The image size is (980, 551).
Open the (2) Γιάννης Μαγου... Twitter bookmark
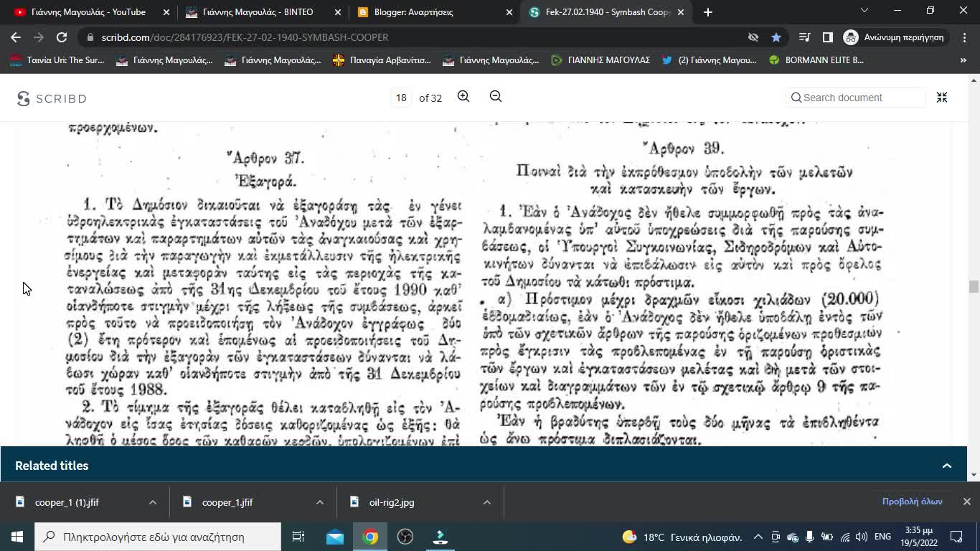709,60
